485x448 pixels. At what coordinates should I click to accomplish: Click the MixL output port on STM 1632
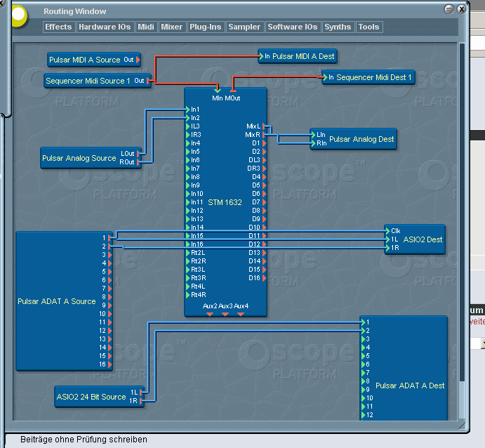[x=264, y=126]
